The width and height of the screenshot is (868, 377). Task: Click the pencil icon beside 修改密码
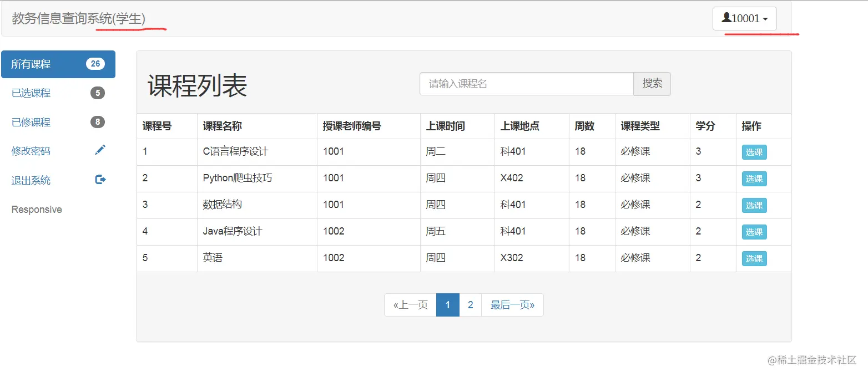[x=100, y=150]
